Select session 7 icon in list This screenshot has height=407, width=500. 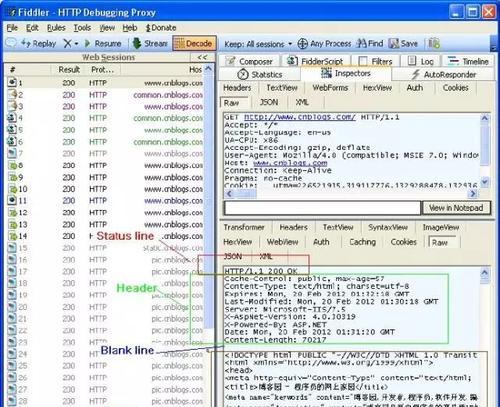coord(12,153)
